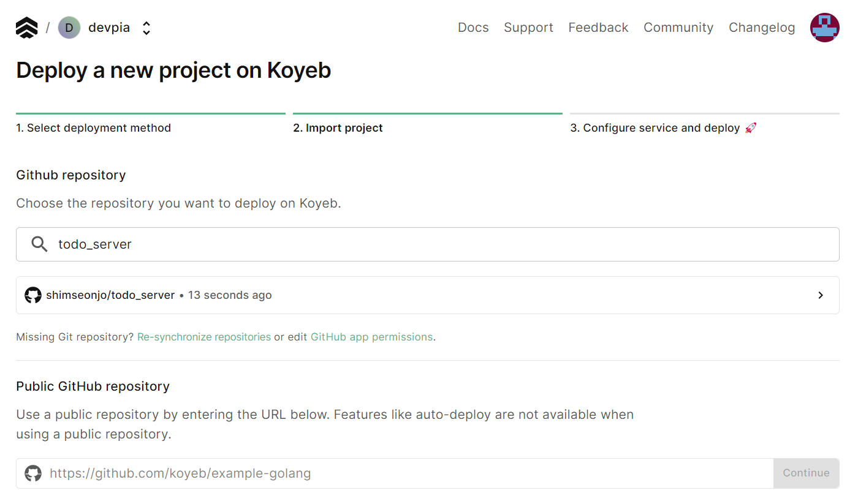Go to the Feedback page
The image size is (858, 504).
tap(598, 28)
